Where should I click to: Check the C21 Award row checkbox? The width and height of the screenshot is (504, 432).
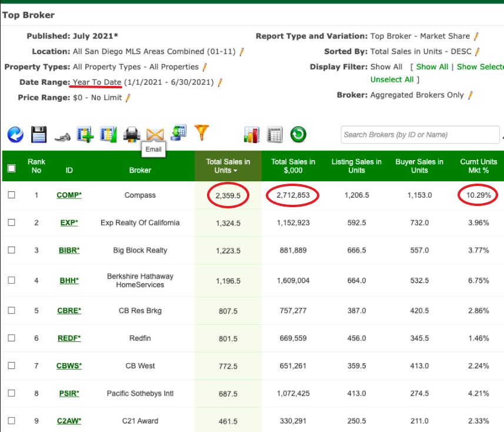[x=12, y=421]
